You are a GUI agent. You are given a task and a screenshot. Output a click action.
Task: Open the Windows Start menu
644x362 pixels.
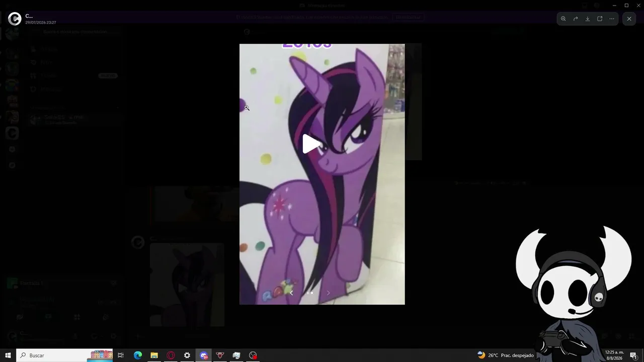[8, 355]
